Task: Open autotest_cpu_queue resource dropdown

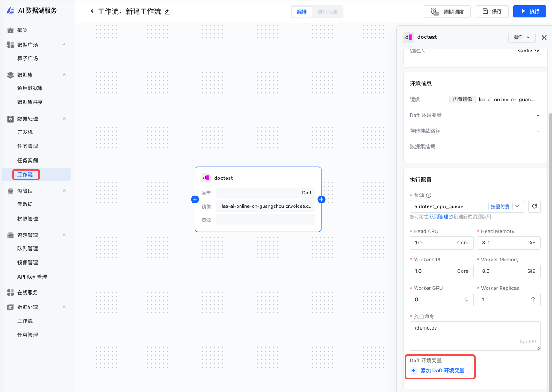Action: pyautogui.click(x=467, y=206)
